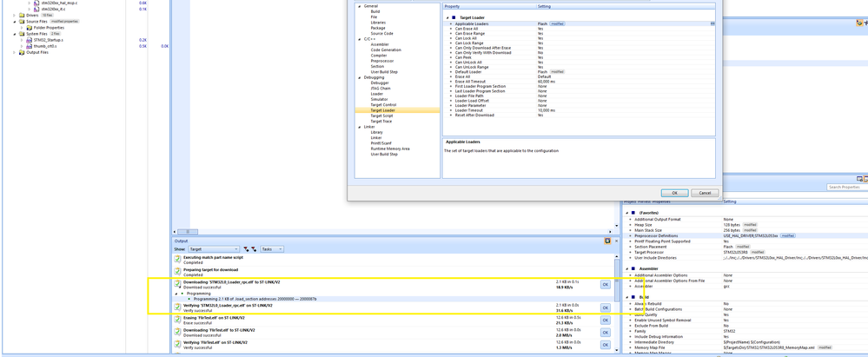Collapse the Assembler property group
Screen dimensions: 868x357
(627, 268)
